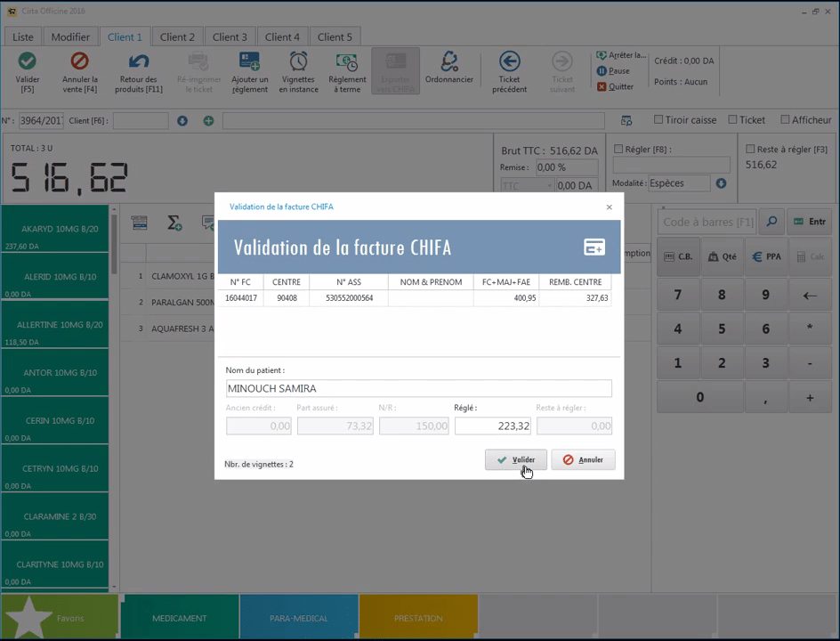Click Ticket suivant arrow icon
The width and height of the screenshot is (840, 641).
562,61
